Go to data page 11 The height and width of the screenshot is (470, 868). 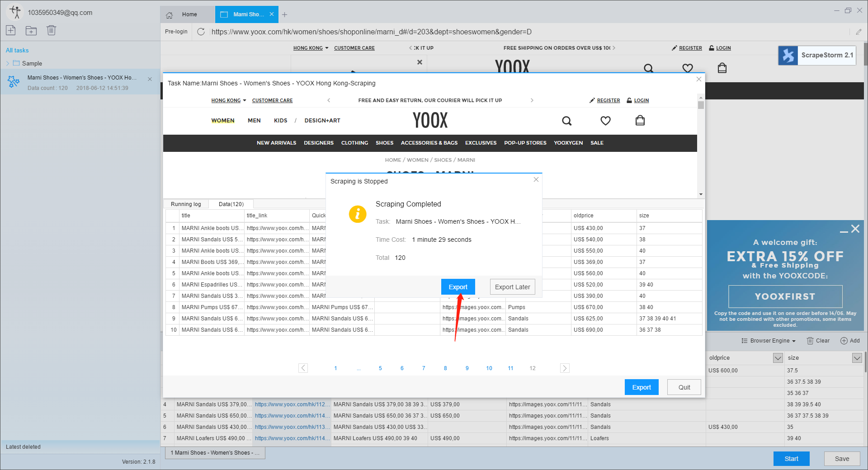510,368
